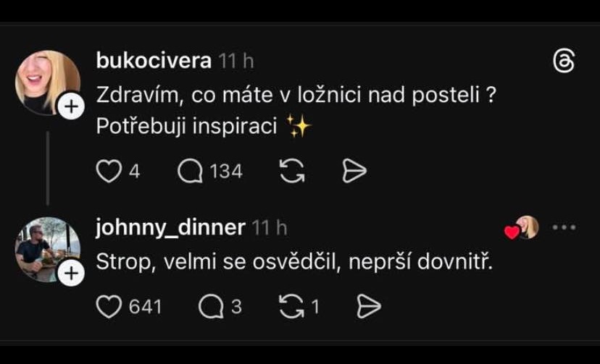Share bukocivera's post via the paper plane icon
The width and height of the screenshot is (600, 364).
pyautogui.click(x=354, y=172)
